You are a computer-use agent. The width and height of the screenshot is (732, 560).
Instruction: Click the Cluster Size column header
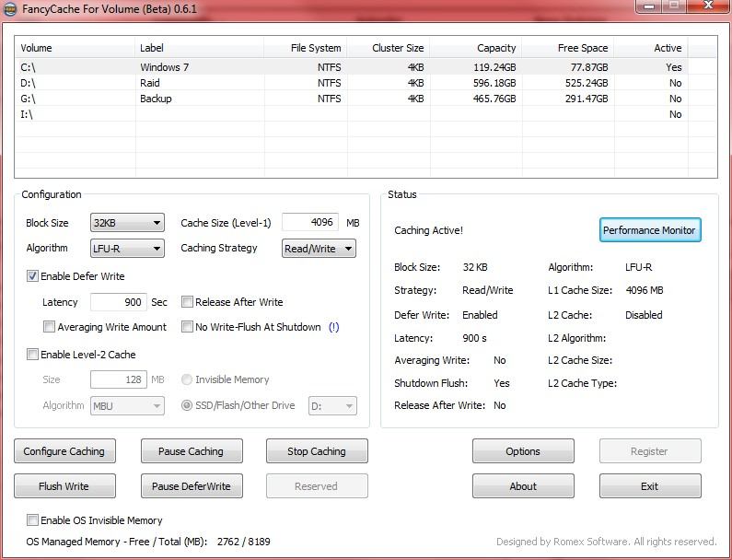pyautogui.click(x=389, y=48)
